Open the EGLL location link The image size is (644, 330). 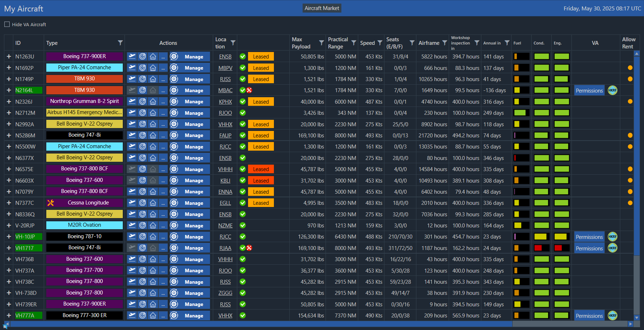click(225, 203)
